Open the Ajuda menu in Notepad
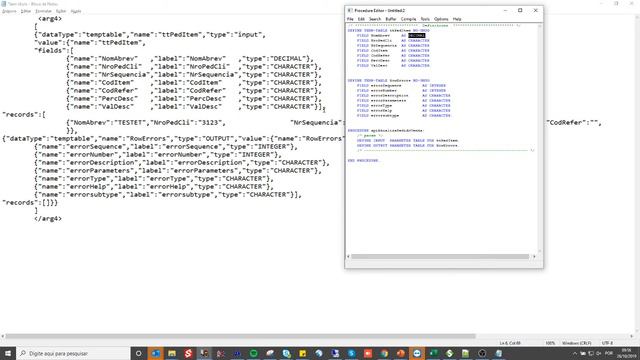640x360 pixels. pos(76,11)
